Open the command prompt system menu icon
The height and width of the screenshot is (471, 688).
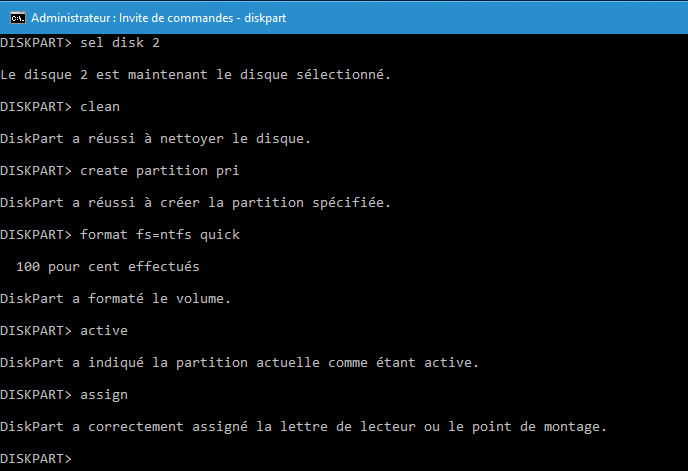point(18,18)
